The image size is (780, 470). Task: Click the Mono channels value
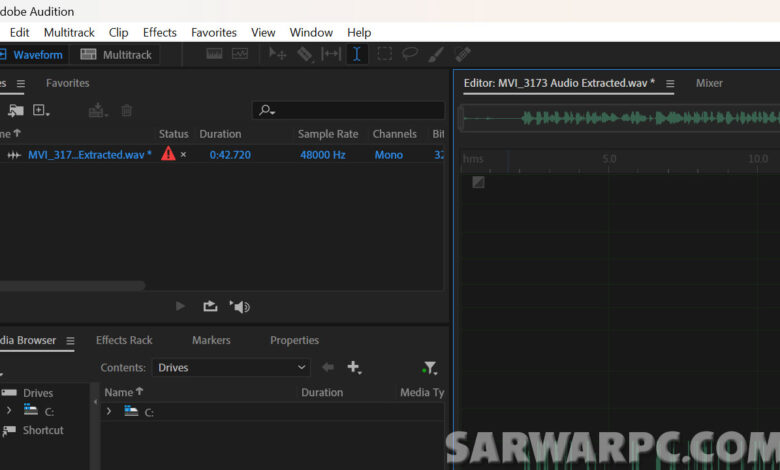click(389, 155)
